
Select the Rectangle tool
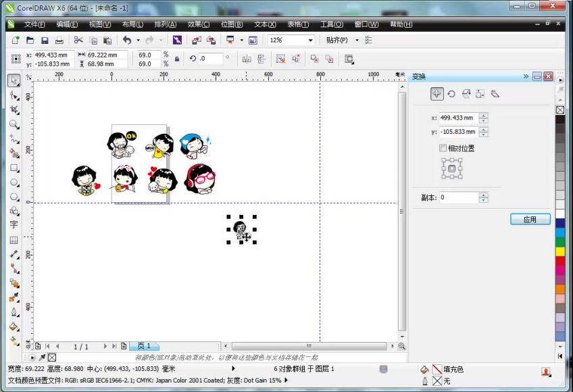[x=14, y=168]
